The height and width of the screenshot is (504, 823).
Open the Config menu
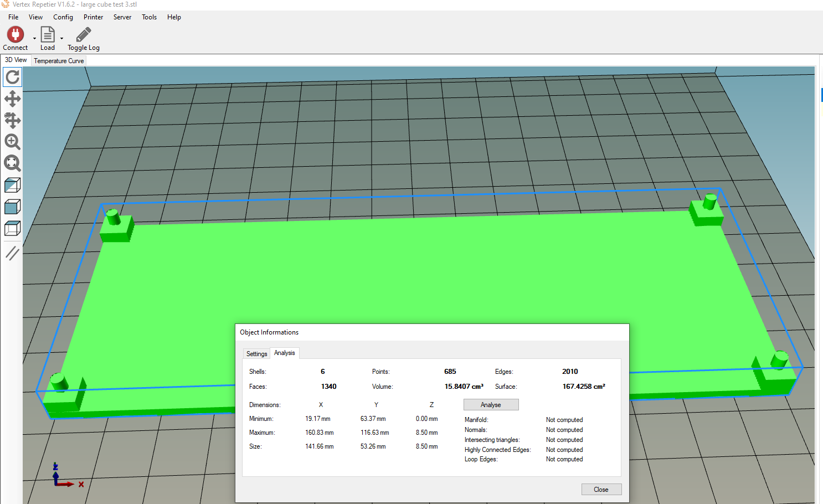click(x=63, y=17)
